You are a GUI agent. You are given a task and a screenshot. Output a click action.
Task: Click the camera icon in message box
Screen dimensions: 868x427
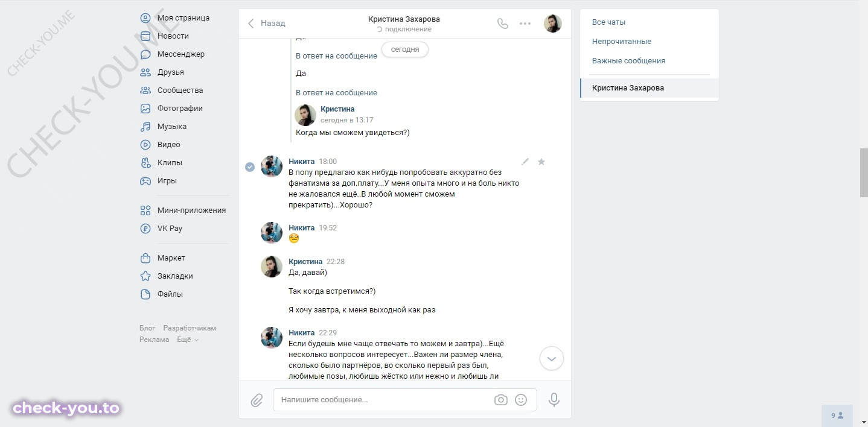pos(500,400)
